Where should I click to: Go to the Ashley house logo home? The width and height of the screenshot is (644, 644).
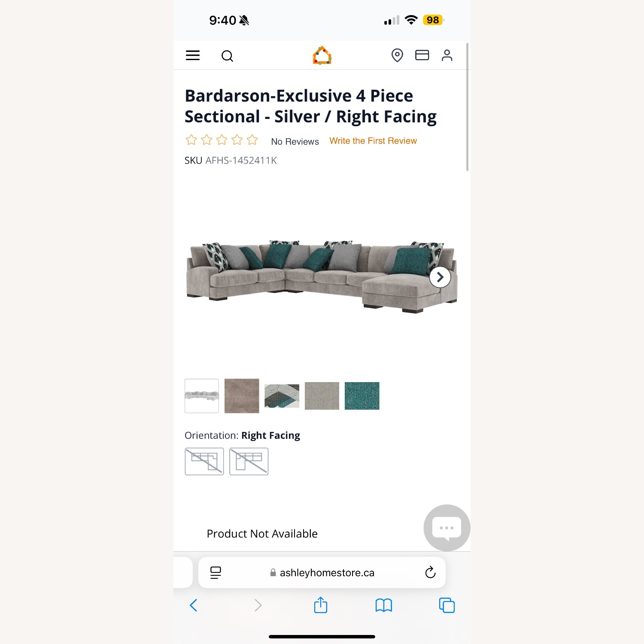click(322, 55)
